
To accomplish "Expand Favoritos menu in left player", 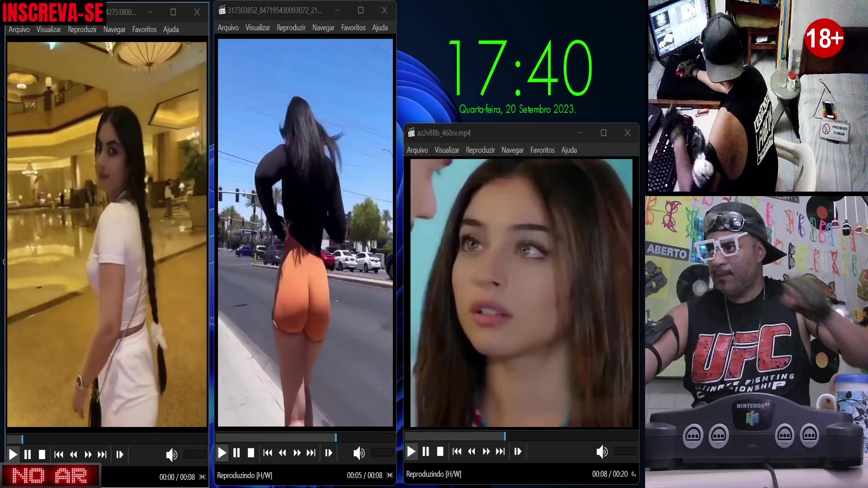I will click(144, 29).
